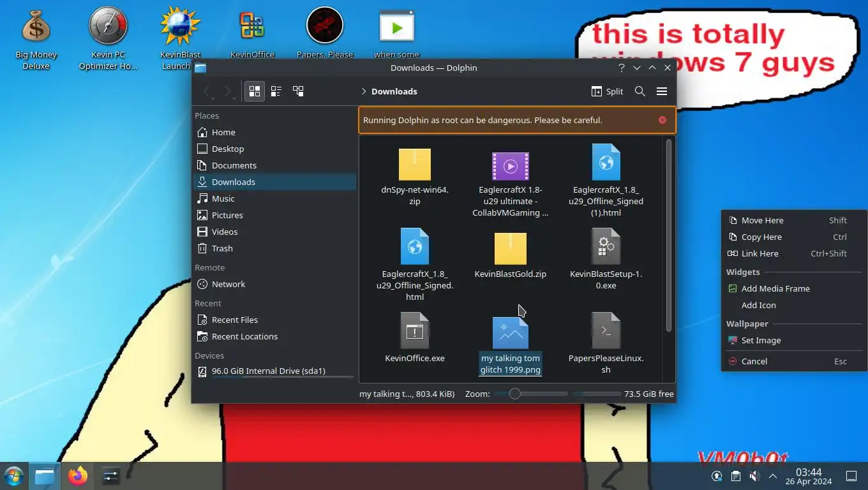Open the Start menu orb on taskbar
Image resolution: width=868 pixels, height=490 pixels.
click(x=13, y=476)
